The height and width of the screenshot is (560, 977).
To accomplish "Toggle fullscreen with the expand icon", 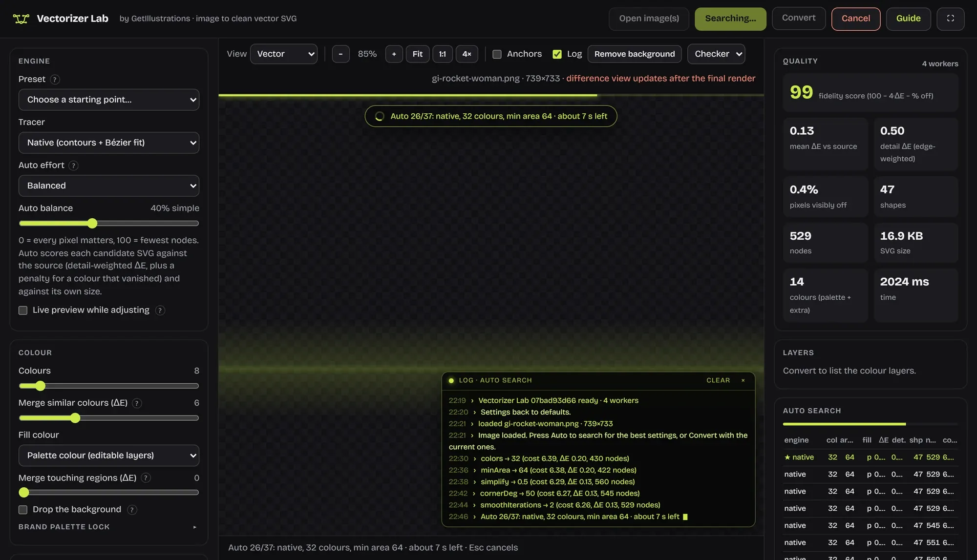I will (x=950, y=19).
